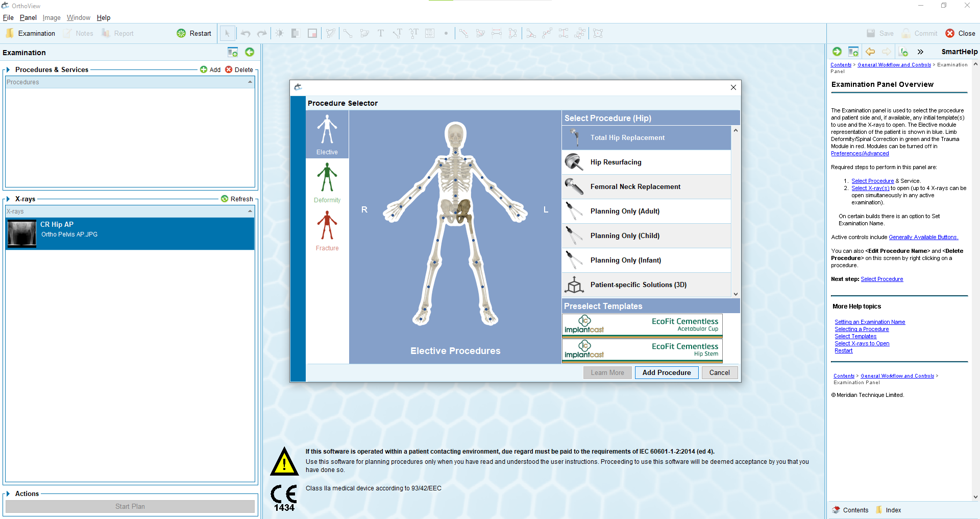This screenshot has height=519, width=980.
Task: Open the Preferences/Advanced help link
Action: (x=860, y=153)
